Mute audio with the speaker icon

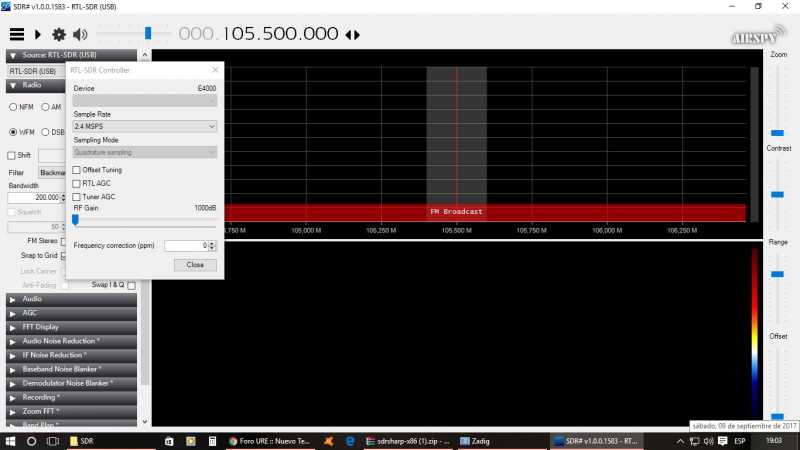[x=80, y=34]
